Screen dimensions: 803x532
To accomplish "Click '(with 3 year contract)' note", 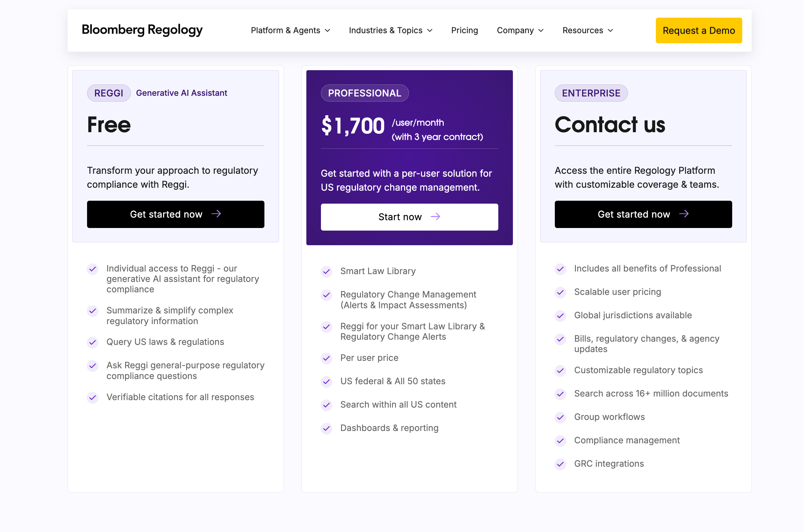I will [x=437, y=137].
